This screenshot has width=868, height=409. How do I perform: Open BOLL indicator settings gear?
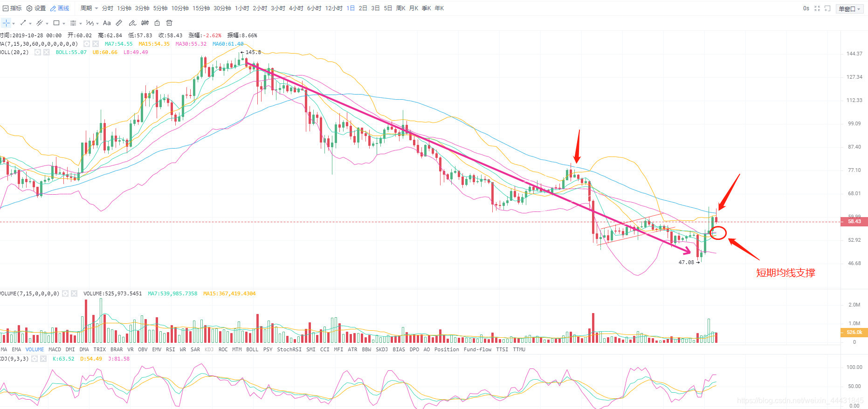click(38, 52)
